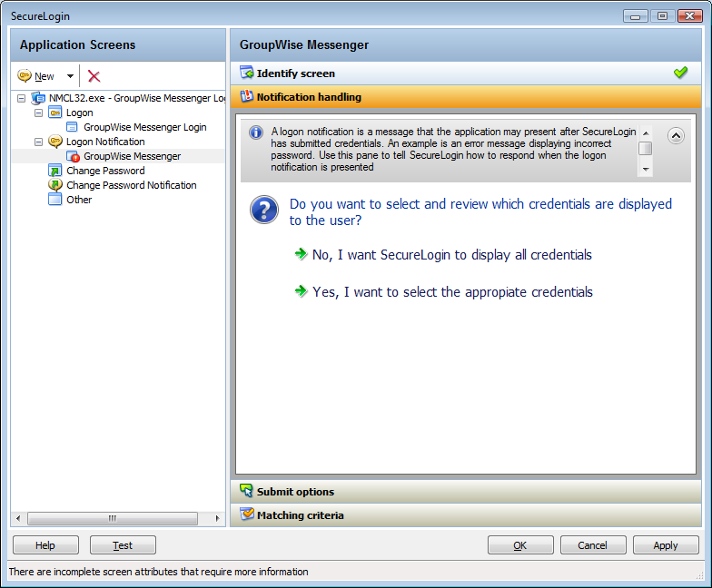Collapse the Logon tree node

[x=38, y=113]
